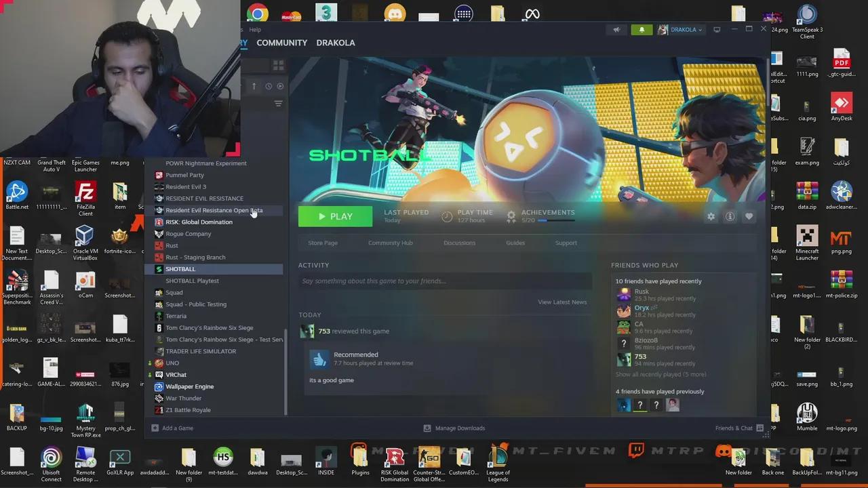Open the COMMUNITY tab
This screenshot has width=868, height=488.
pos(281,43)
